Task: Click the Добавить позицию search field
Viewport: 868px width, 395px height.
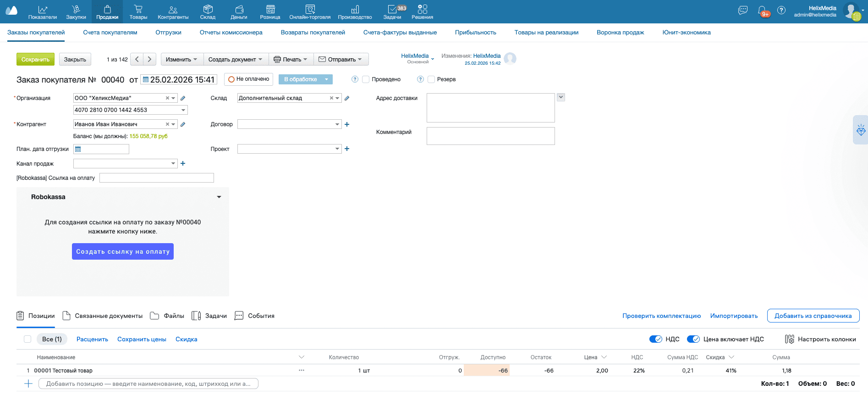Action: point(148,384)
